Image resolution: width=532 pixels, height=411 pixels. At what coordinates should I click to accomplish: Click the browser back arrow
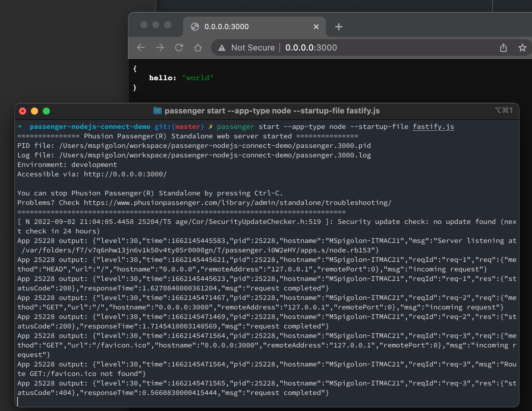[141, 48]
